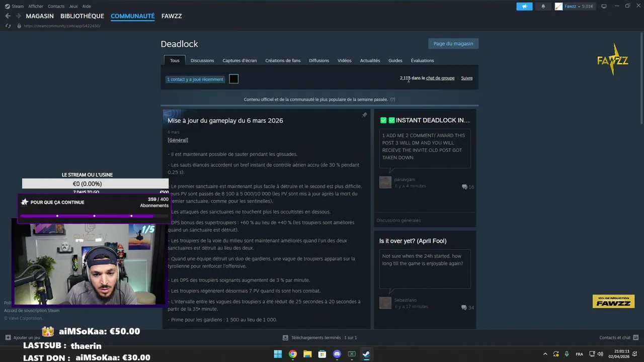Switch to the Diffusions tab
The width and height of the screenshot is (644, 362).
tap(319, 60)
